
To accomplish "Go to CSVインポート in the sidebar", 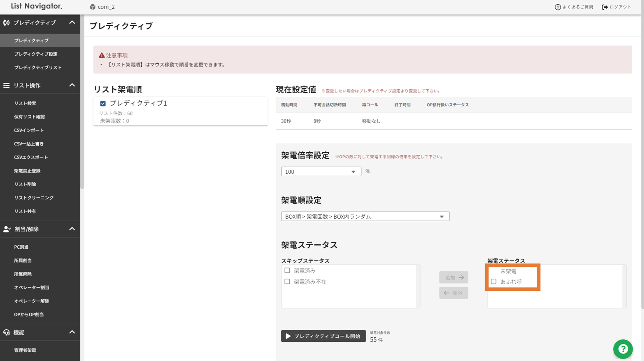I will click(x=29, y=130).
